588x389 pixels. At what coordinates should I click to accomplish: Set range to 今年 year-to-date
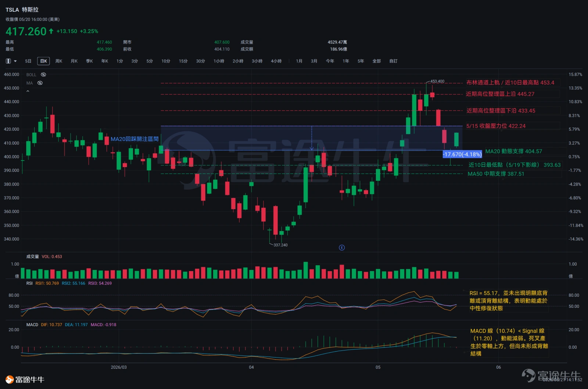coord(330,61)
